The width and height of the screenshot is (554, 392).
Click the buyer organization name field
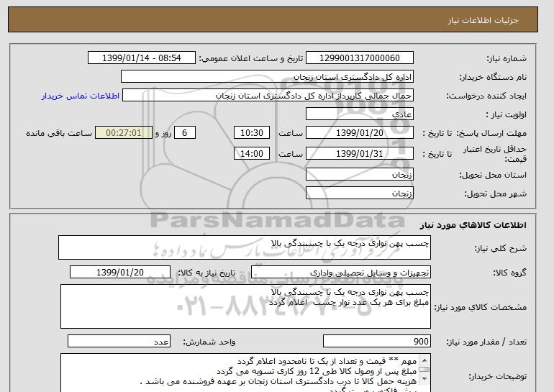tap(267, 77)
